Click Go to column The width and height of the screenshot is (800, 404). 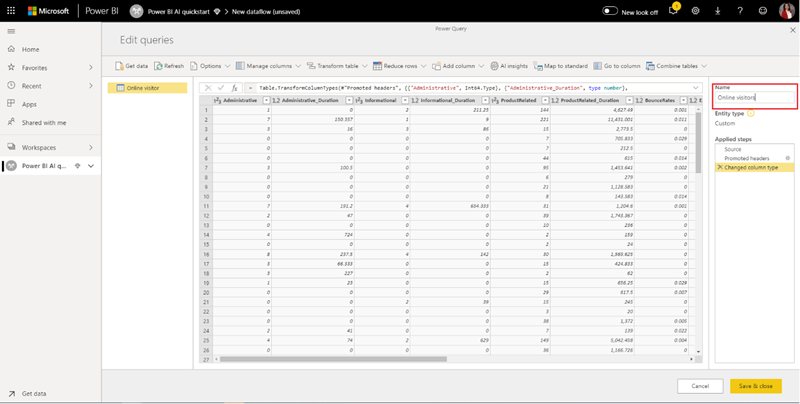tap(598, 66)
